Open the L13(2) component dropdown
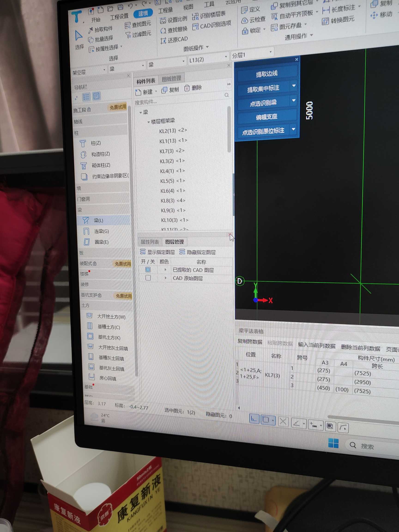Screen dimensions: 399x532 pos(208,59)
